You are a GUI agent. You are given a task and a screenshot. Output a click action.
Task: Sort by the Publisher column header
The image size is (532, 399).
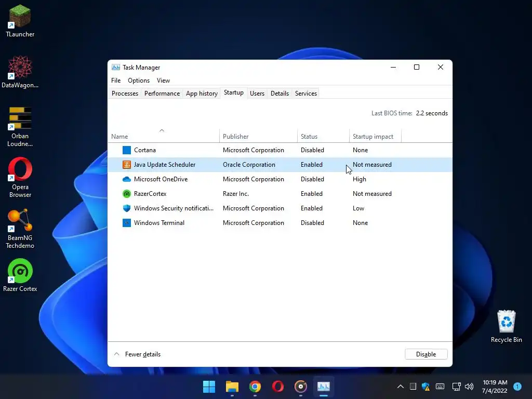(258, 137)
